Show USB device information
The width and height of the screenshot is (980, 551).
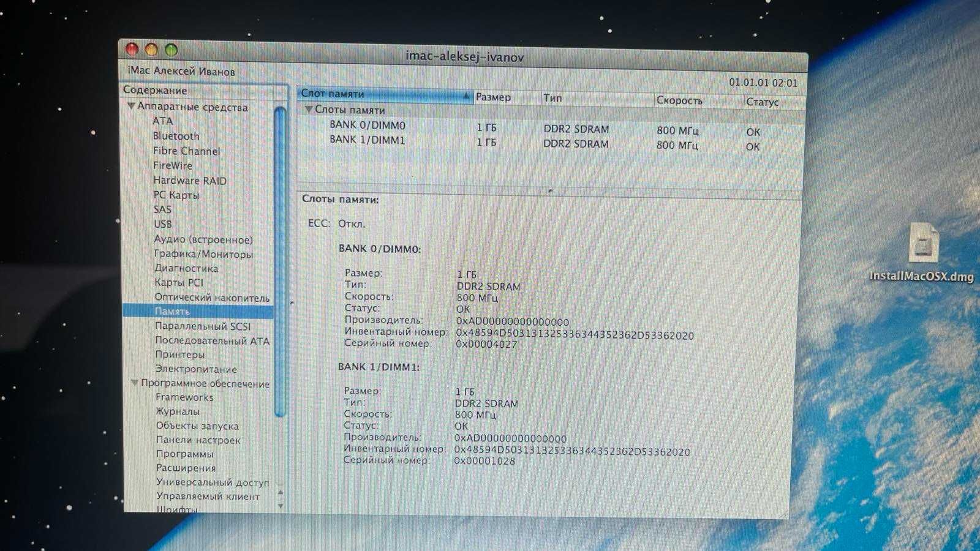pos(163,224)
